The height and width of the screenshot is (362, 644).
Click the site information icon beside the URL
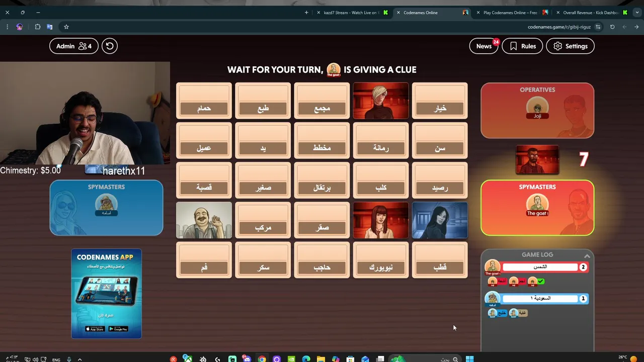(598, 27)
